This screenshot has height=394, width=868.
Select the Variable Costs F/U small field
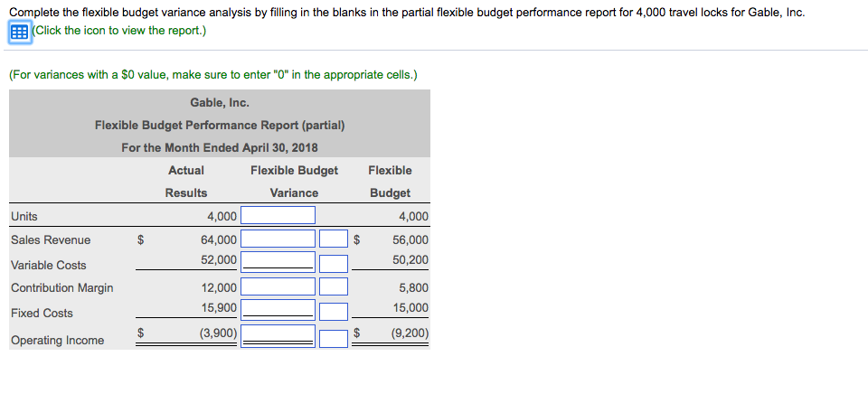coord(334,264)
